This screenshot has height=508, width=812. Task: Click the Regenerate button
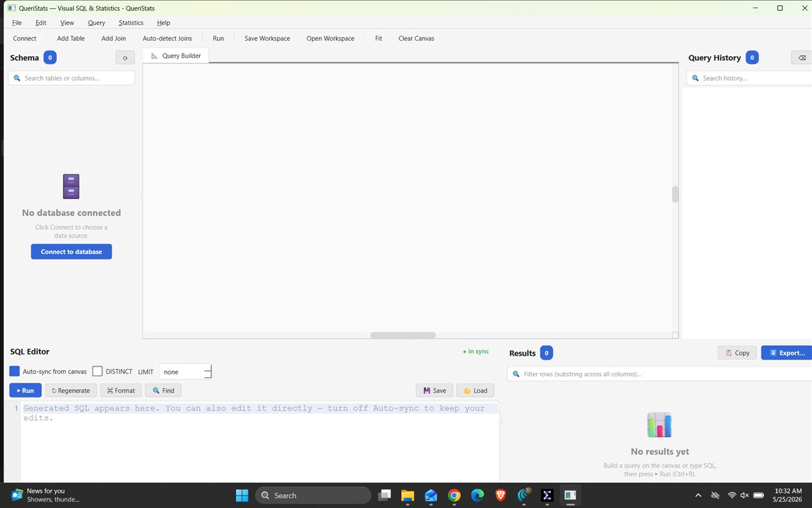[71, 390]
